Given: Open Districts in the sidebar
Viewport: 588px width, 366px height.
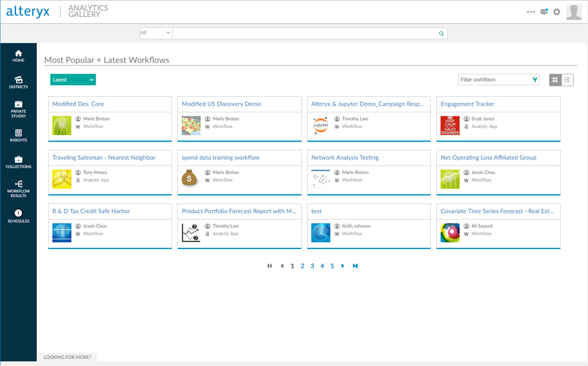Looking at the screenshot, I should pos(18,82).
